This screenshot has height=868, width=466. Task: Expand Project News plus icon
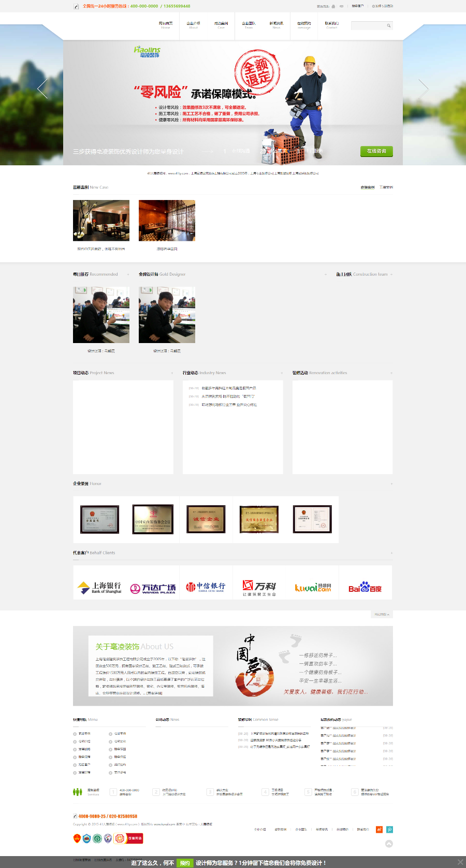tap(172, 373)
